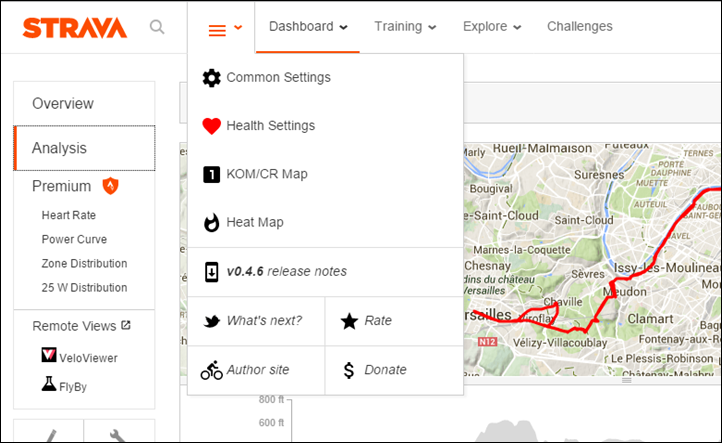Open VeloViewer remote view
This screenshot has width=722, height=443.
click(88, 358)
